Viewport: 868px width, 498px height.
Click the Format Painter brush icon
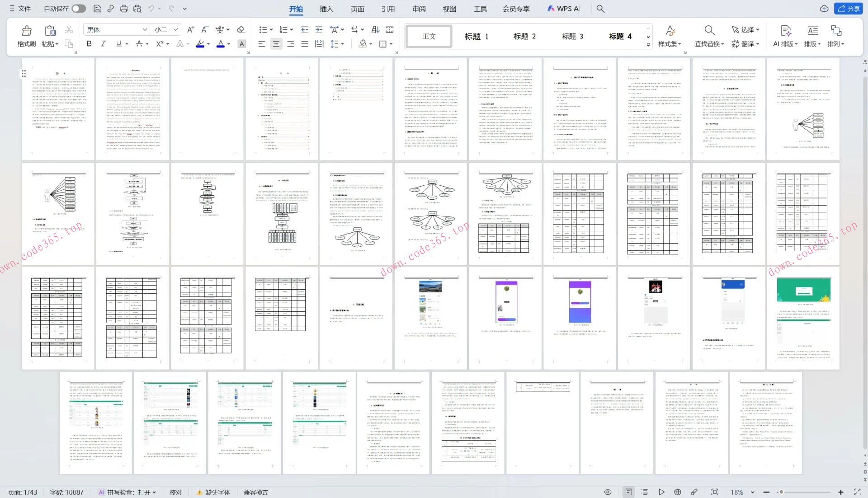(x=27, y=31)
